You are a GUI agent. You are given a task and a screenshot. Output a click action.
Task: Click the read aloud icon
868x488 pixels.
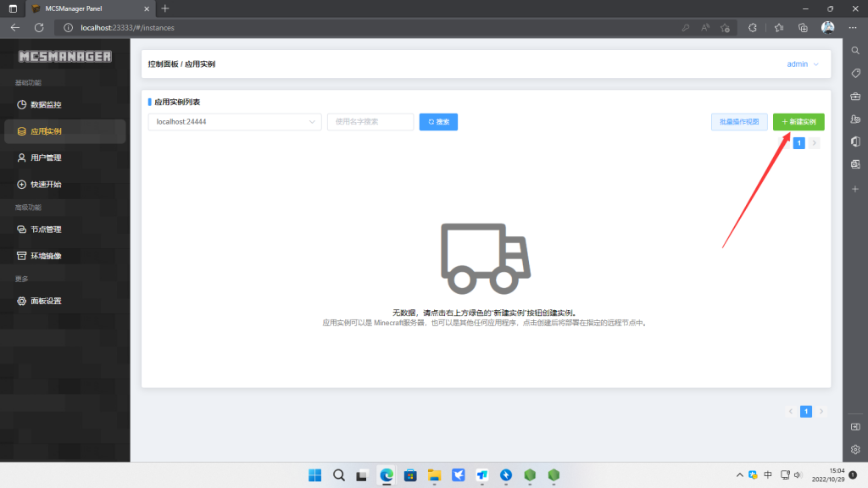click(705, 28)
